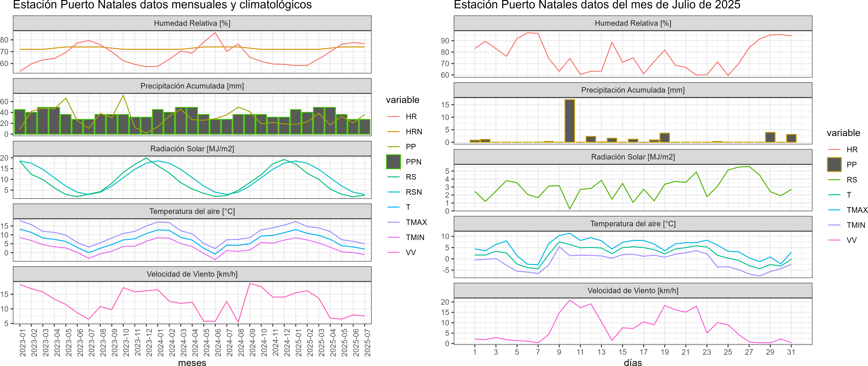Image resolution: width=868 pixels, height=366 pixels.
Task: Click day 9 tick label on July chart
Action: tap(559, 352)
